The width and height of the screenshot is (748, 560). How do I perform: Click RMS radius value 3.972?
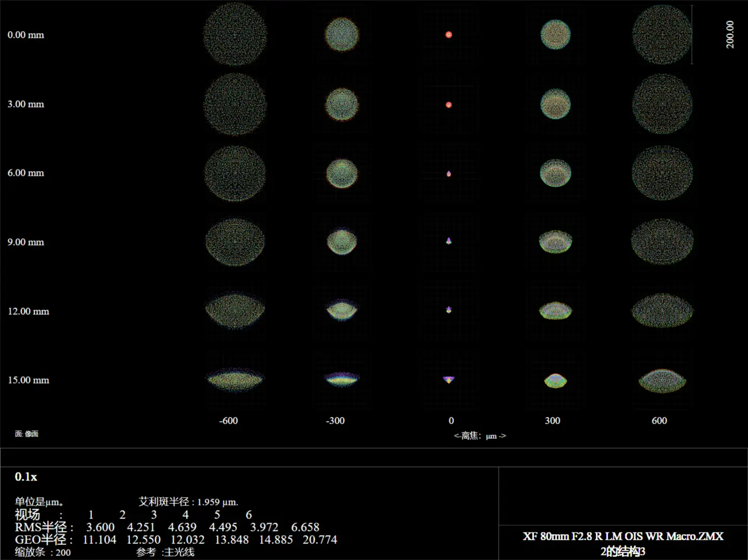point(264,527)
